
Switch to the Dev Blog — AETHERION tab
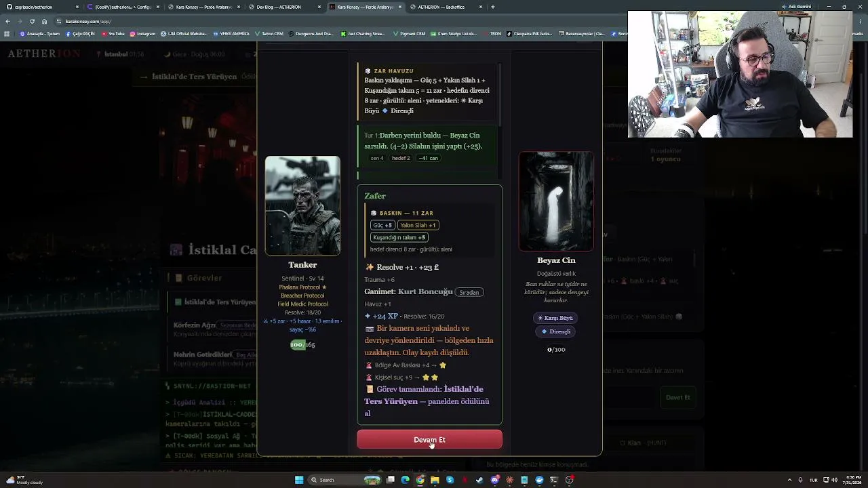[x=285, y=7]
